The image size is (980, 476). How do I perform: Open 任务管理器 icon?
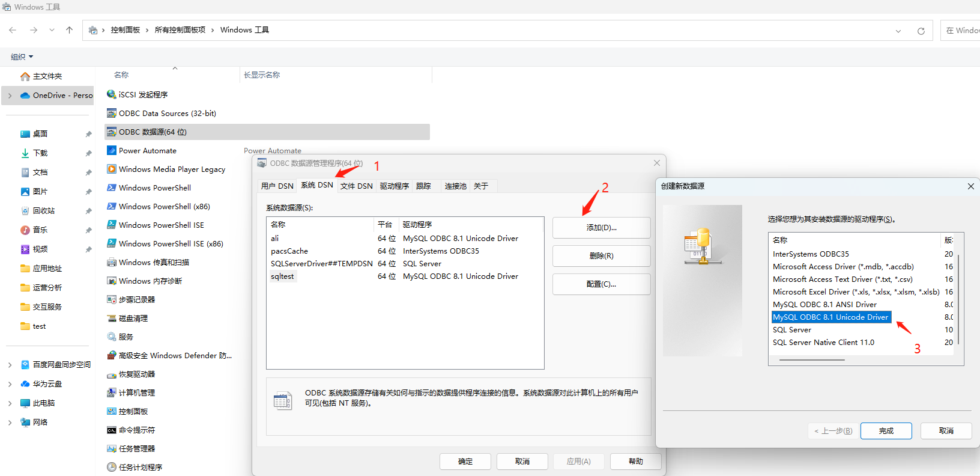pos(111,448)
